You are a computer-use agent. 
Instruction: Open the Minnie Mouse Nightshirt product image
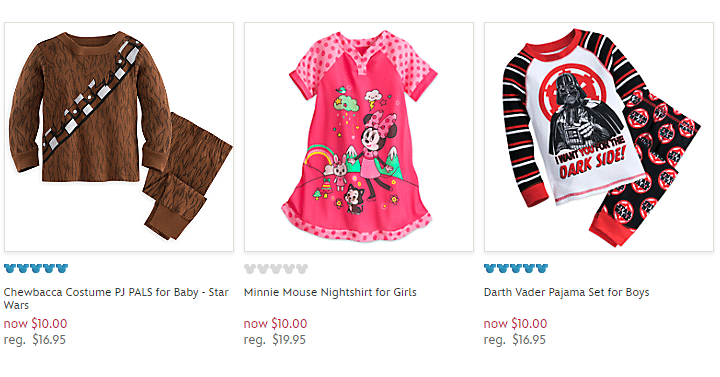pyautogui.click(x=359, y=137)
